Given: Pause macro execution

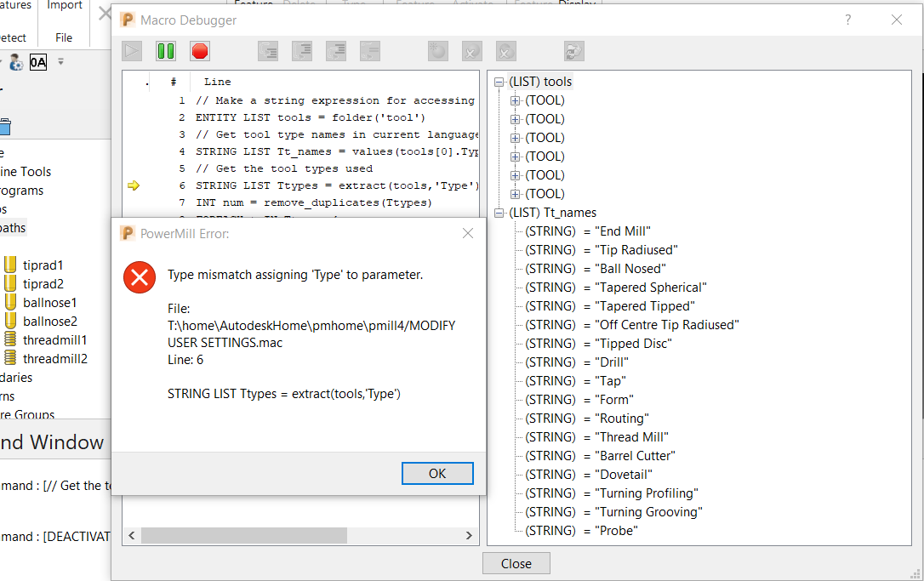Looking at the screenshot, I should pyautogui.click(x=165, y=51).
